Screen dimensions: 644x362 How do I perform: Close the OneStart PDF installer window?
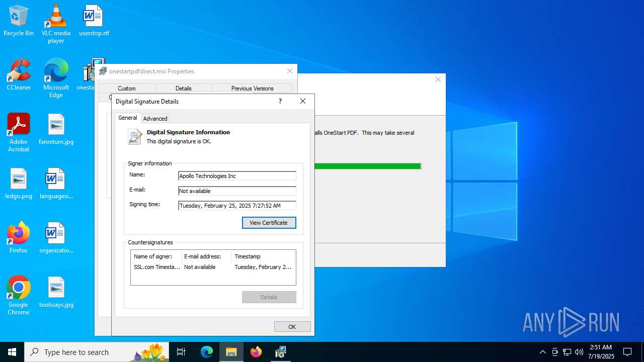click(x=438, y=79)
